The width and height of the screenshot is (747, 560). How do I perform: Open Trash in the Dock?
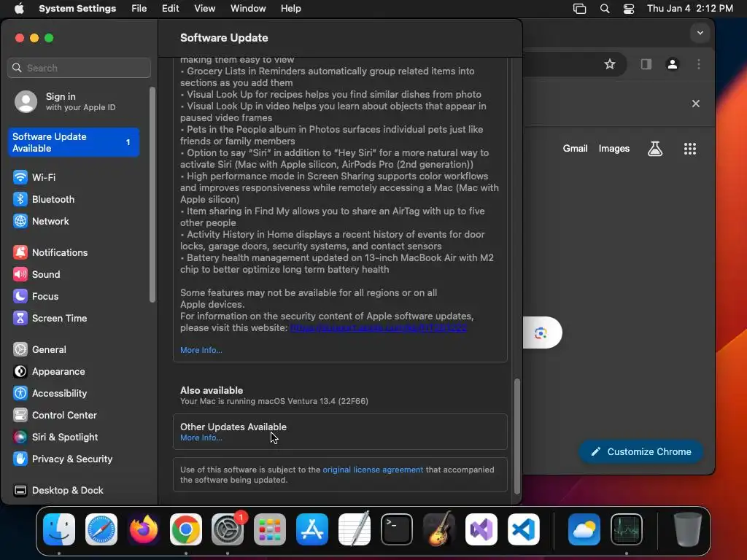point(687,529)
